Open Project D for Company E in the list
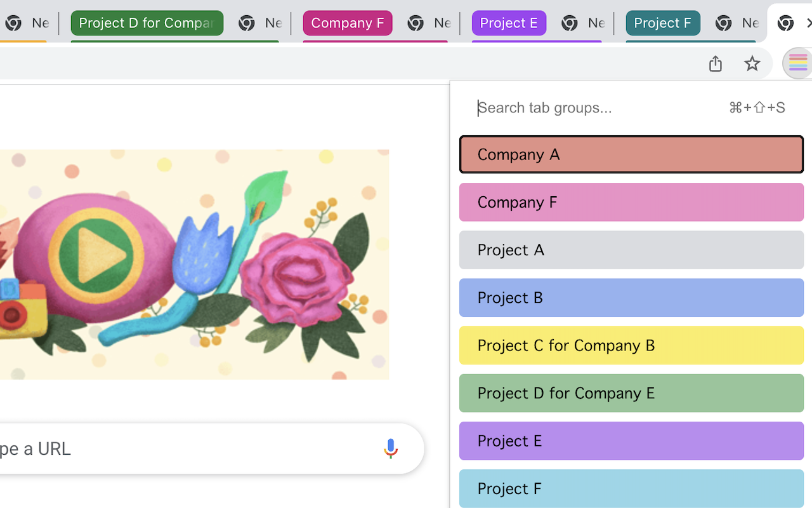Image resolution: width=812 pixels, height=508 pixels. click(x=631, y=393)
